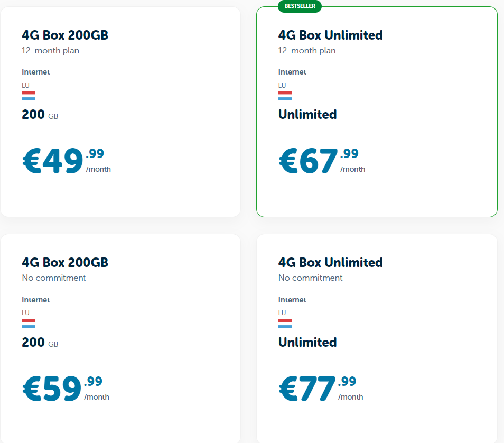The image size is (504, 443).
Task: Open the 4G Box Unlimited No commitment title
Action: coord(330,263)
